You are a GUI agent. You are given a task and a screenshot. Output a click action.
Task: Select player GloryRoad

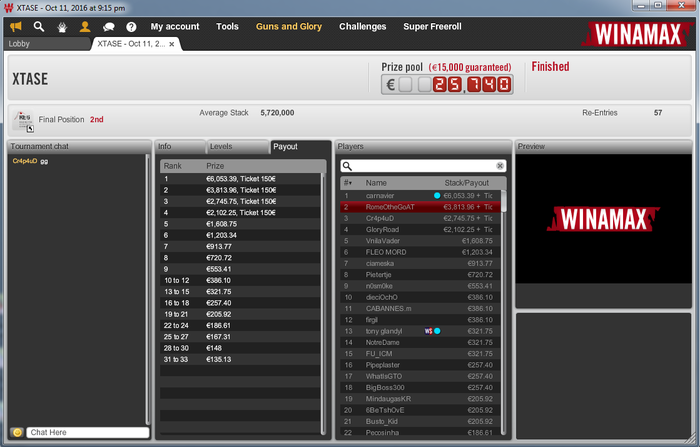(x=420, y=230)
